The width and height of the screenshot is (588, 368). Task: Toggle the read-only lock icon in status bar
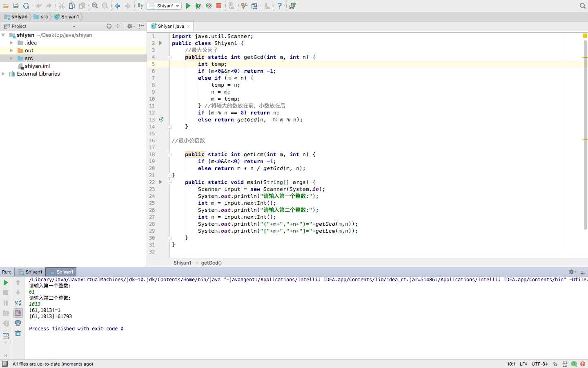(555, 364)
